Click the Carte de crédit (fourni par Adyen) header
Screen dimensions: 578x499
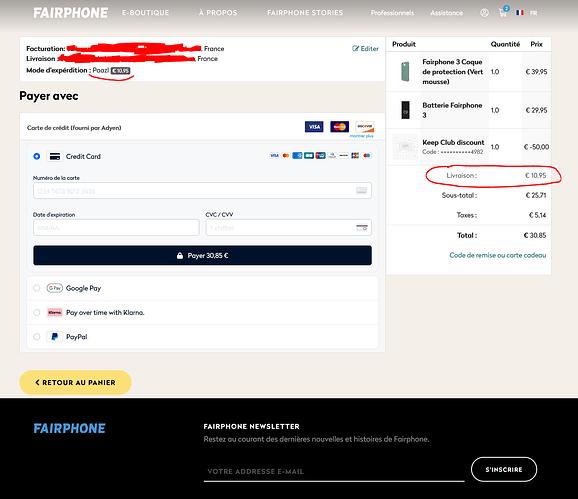click(x=74, y=128)
